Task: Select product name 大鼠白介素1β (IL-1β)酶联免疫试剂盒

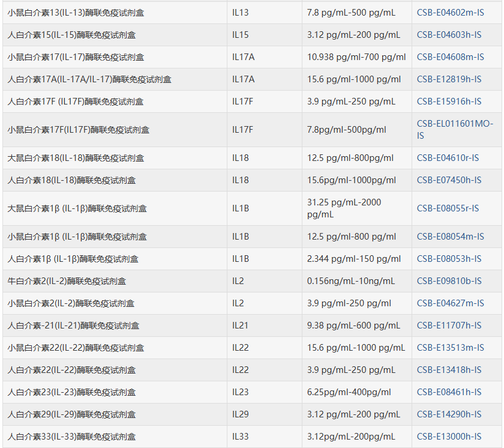Action: pyautogui.click(x=77, y=208)
